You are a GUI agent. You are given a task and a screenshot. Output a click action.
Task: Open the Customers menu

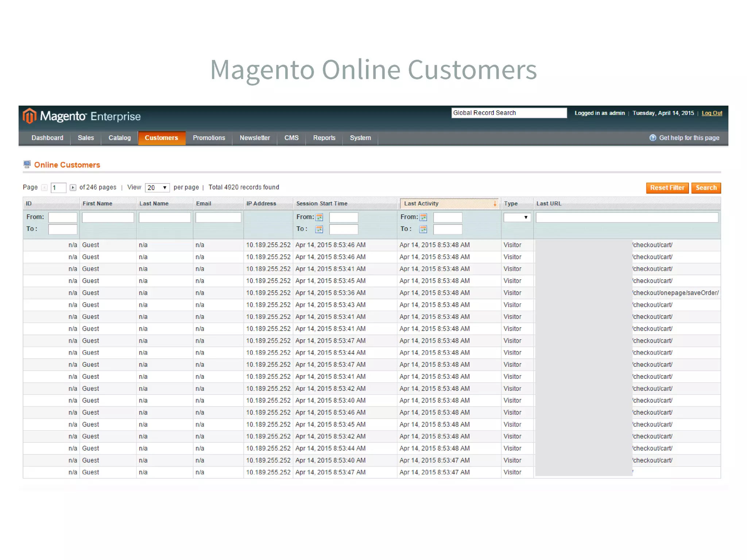(161, 138)
